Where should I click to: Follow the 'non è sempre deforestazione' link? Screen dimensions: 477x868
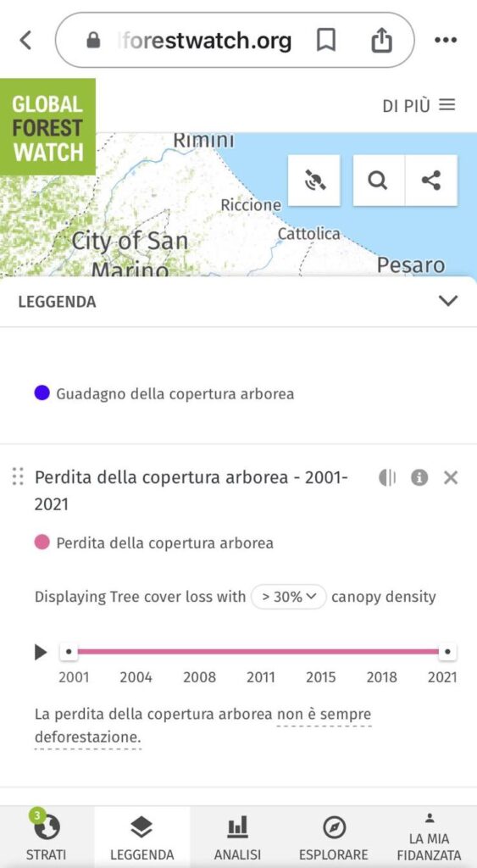[202, 726]
